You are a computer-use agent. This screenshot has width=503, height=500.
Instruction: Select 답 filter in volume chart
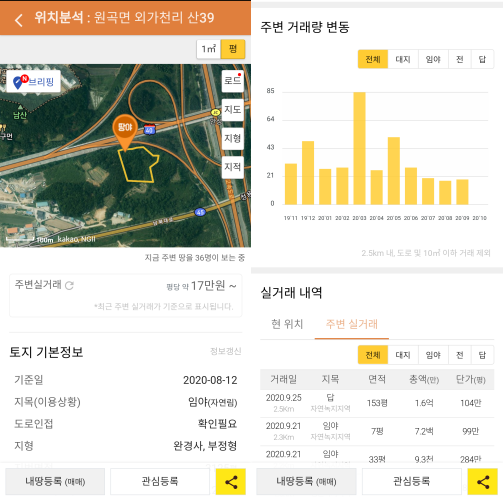pos(482,59)
